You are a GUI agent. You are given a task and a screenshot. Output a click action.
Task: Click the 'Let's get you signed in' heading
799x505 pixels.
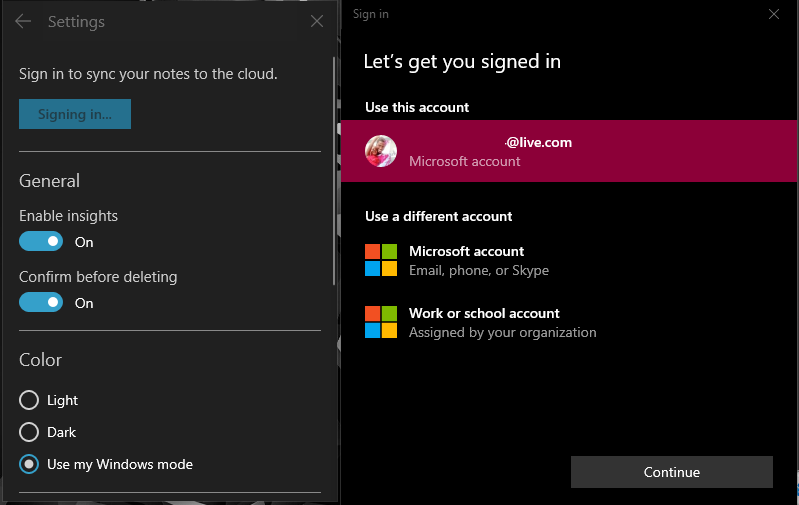(x=462, y=62)
